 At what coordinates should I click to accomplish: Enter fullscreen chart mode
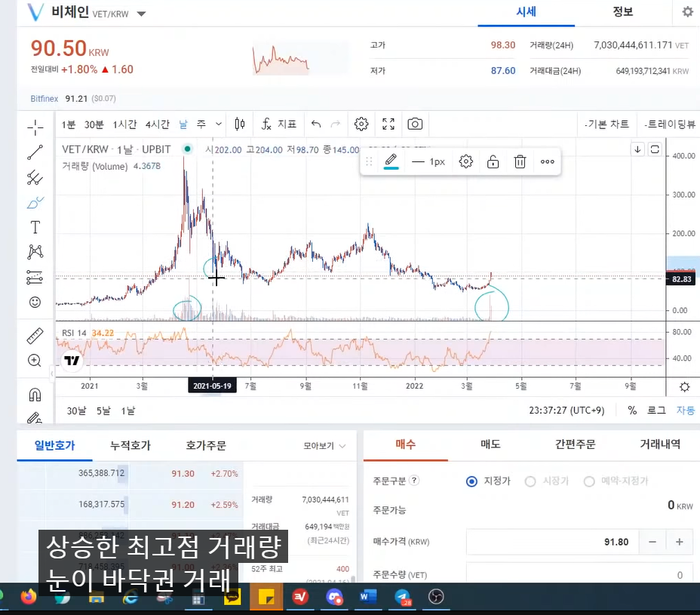[388, 125]
